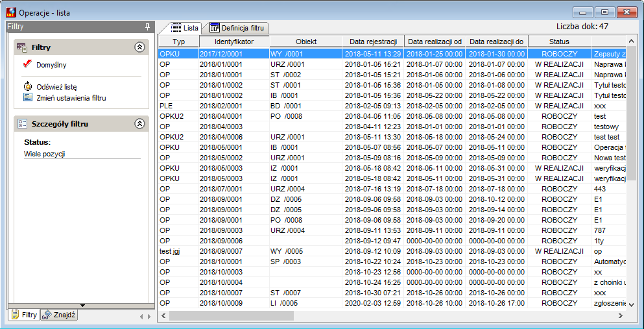
Task: Click identifier cell 2018/04/0006
Action: click(x=234, y=137)
